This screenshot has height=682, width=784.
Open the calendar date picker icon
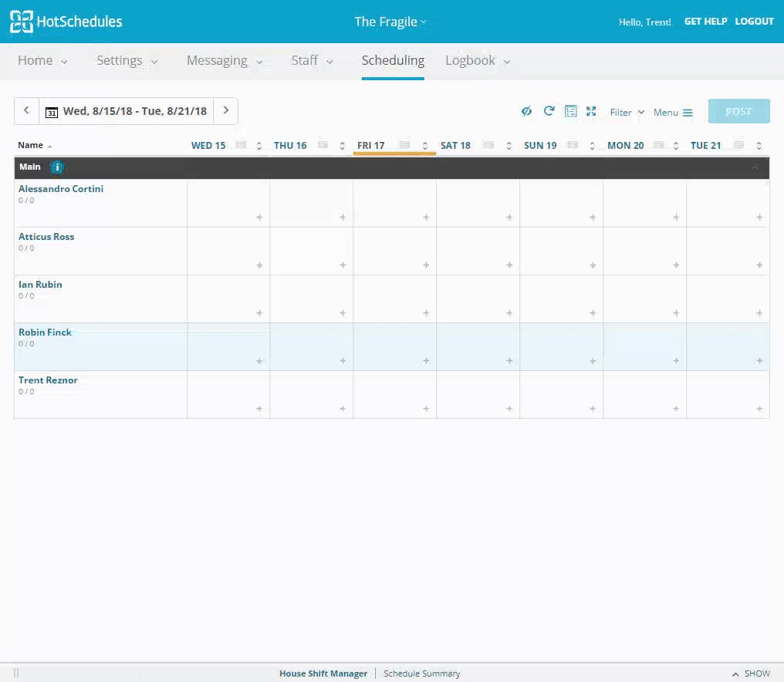click(x=52, y=112)
